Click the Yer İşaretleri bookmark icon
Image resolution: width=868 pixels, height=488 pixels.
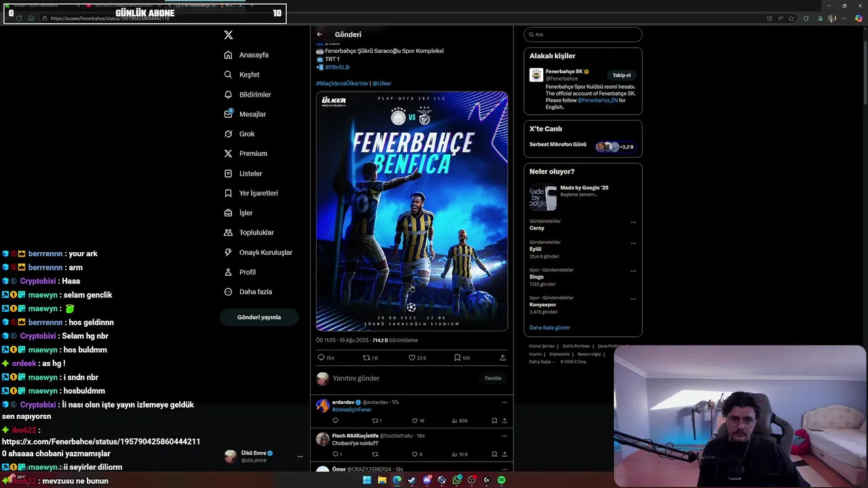[x=229, y=193]
